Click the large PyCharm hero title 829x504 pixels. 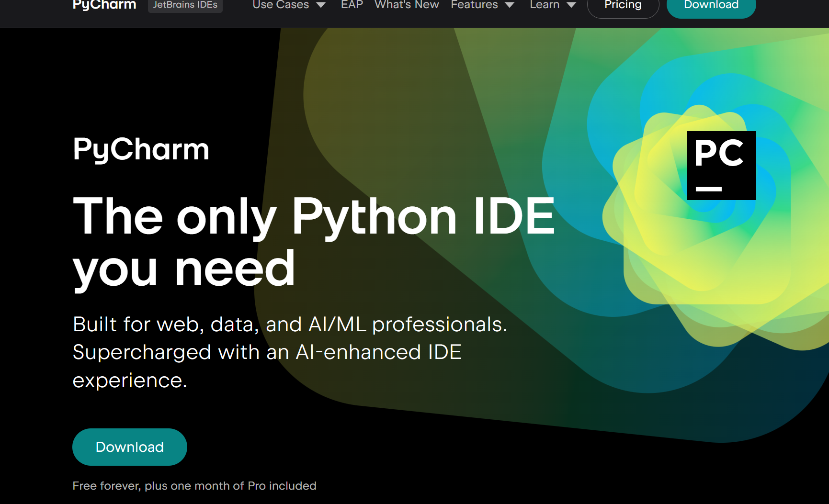click(x=141, y=150)
